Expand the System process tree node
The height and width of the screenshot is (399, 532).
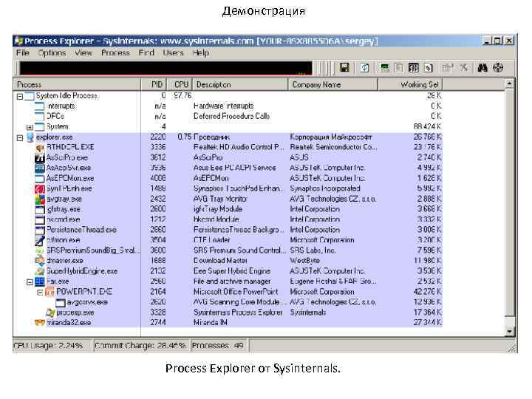click(30, 127)
